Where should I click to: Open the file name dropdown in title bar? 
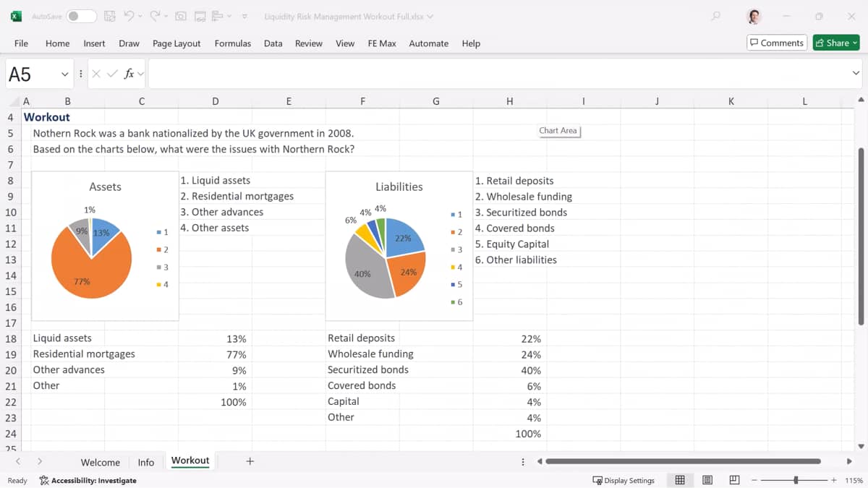tap(430, 16)
